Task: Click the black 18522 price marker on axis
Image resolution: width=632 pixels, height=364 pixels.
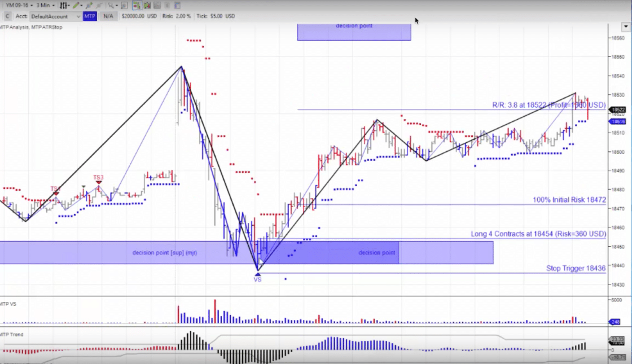Action: click(x=618, y=109)
